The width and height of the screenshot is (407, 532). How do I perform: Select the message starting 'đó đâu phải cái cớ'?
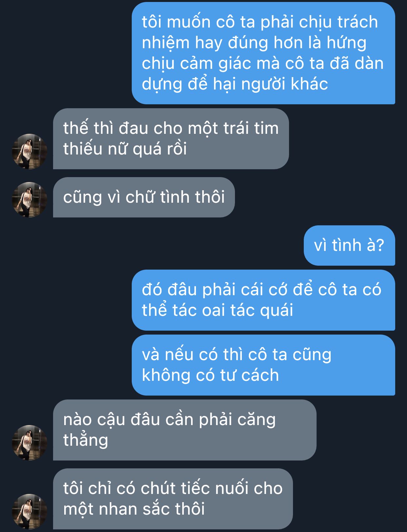(263, 300)
